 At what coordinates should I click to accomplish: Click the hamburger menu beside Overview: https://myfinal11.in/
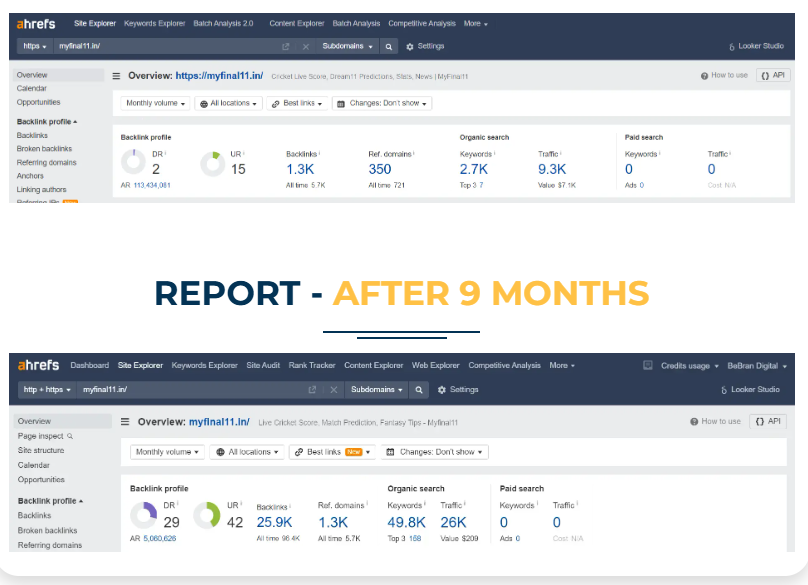pos(116,75)
